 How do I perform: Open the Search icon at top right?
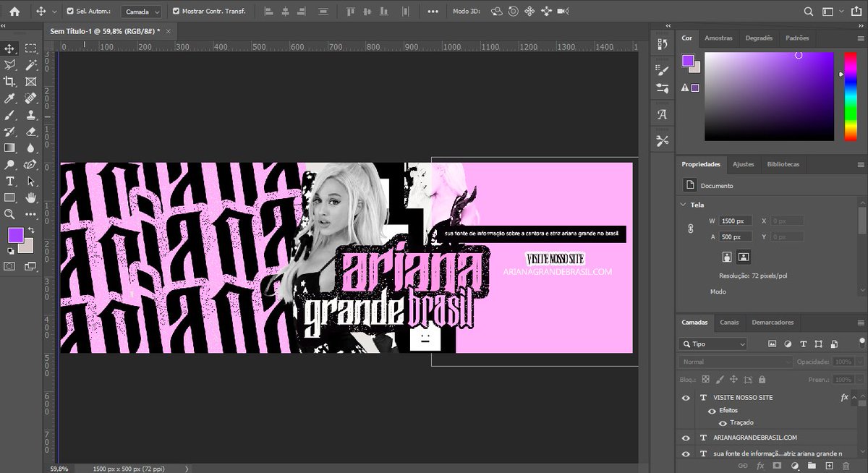tap(809, 12)
